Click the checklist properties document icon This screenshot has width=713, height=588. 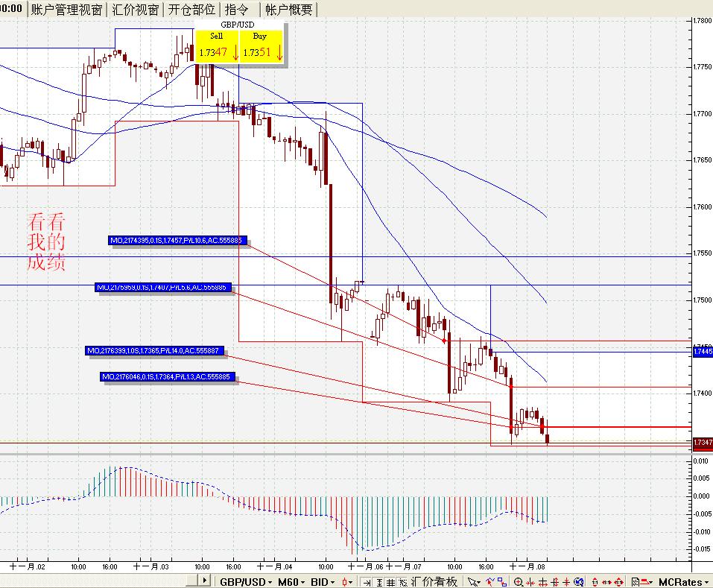(x=636, y=581)
